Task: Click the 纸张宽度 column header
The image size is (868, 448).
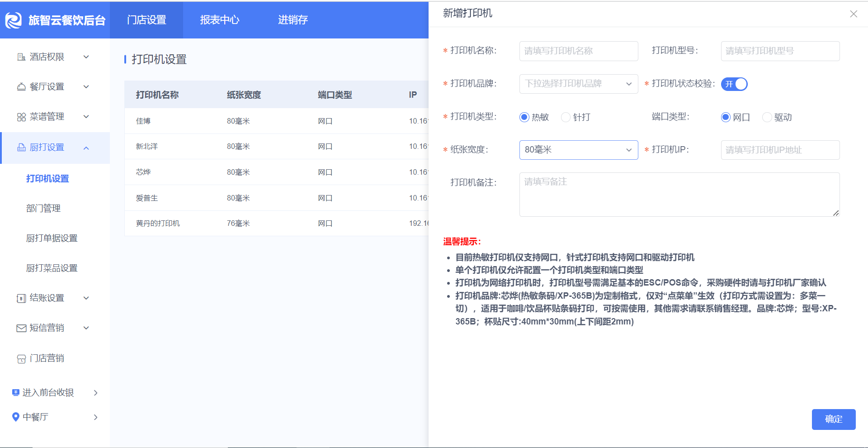Action: pos(244,95)
